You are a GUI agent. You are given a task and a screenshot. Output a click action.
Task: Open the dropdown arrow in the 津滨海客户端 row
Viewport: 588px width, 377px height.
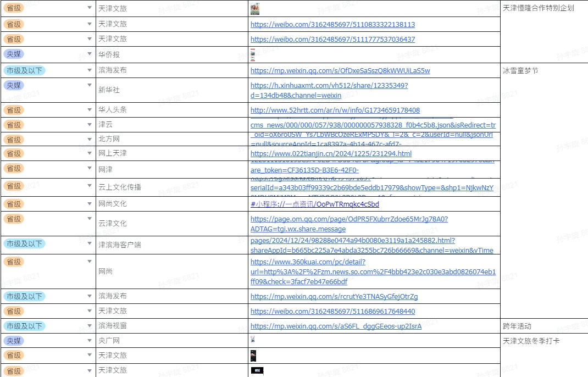pos(89,243)
